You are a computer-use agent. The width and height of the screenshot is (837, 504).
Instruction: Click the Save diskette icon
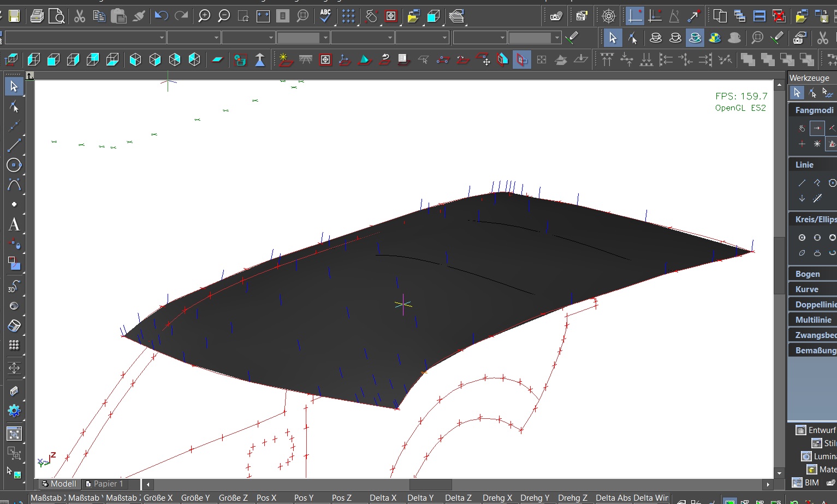pyautogui.click(x=15, y=16)
